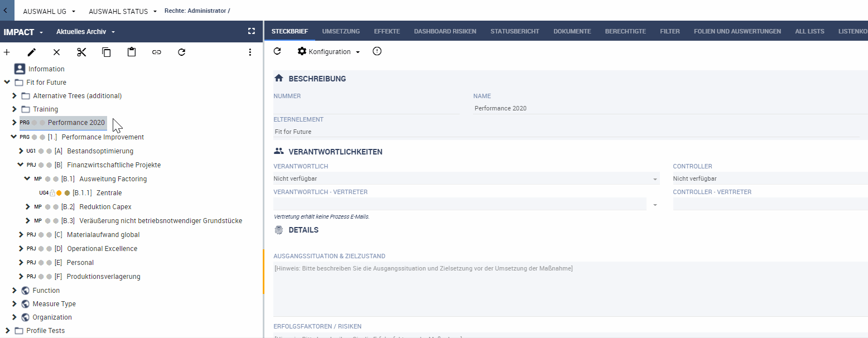Click the link chain icon
Screen dimensions: 868x338
click(157, 52)
